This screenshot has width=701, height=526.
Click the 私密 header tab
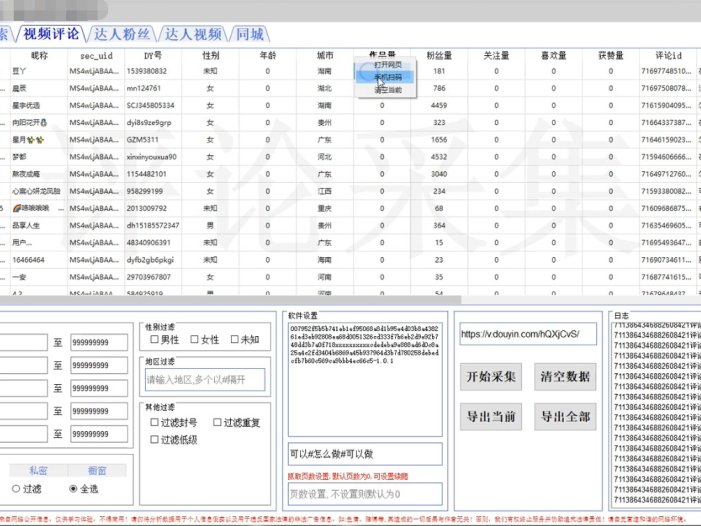(x=38, y=471)
